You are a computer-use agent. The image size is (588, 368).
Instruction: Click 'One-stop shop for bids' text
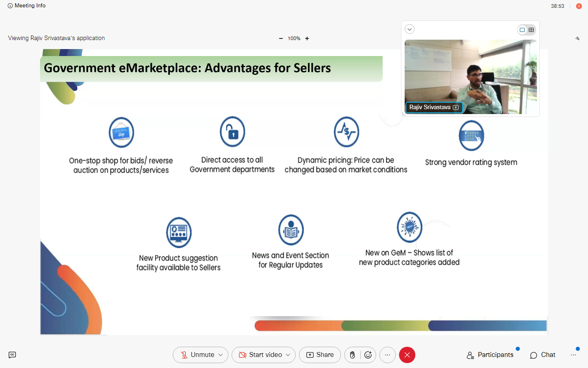pyautogui.click(x=121, y=165)
